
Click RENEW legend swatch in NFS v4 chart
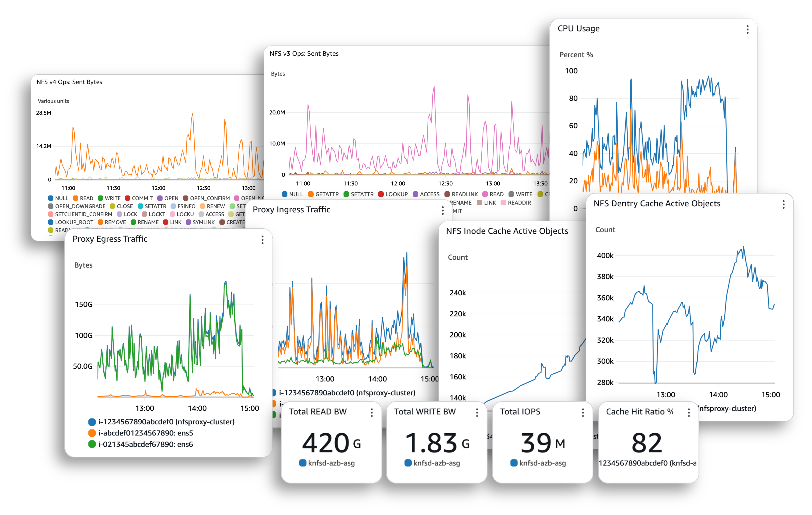(203, 206)
